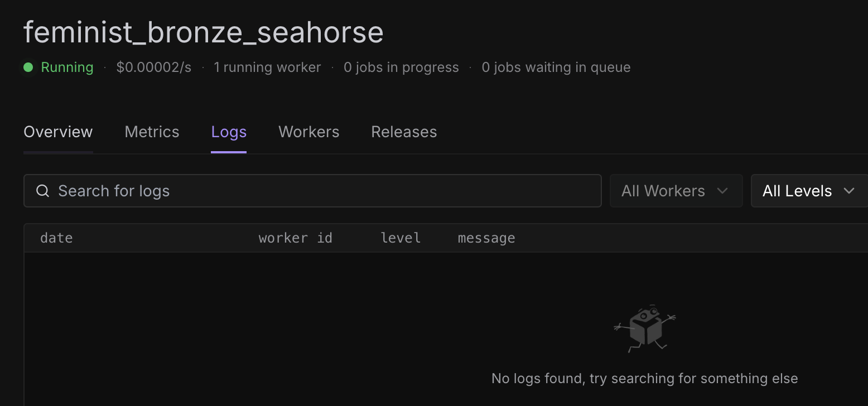
Task: Click the 0 jobs waiting in queue label
Action: [x=556, y=67]
